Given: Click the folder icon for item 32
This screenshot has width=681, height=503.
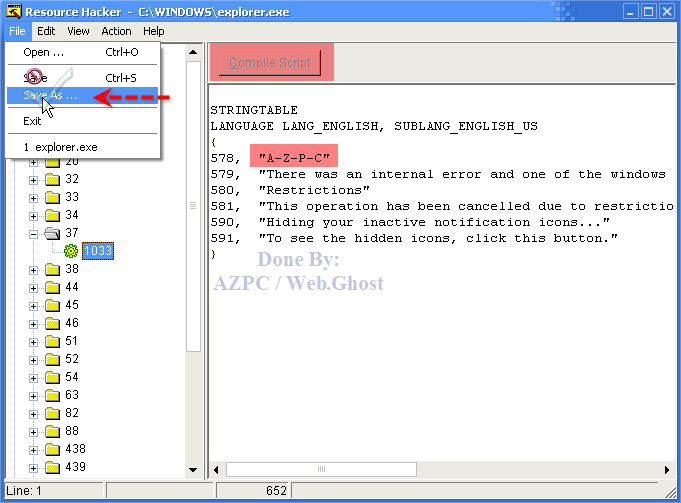Looking at the screenshot, I should (x=52, y=179).
